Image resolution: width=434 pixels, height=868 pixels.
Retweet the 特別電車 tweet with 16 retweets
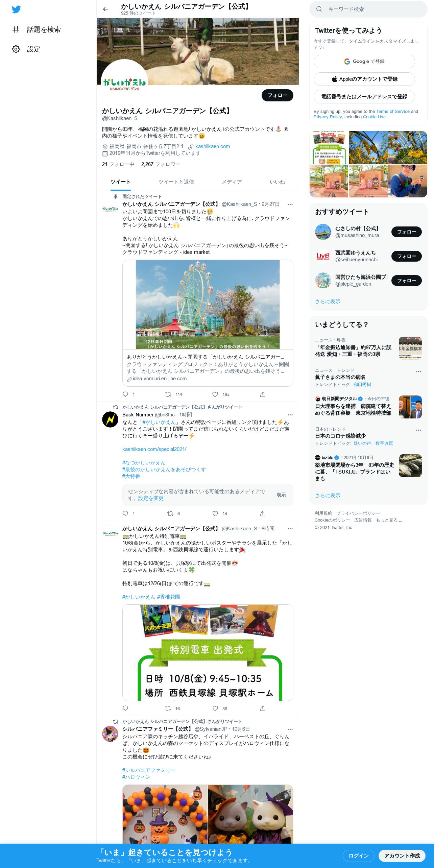pyautogui.click(x=168, y=708)
